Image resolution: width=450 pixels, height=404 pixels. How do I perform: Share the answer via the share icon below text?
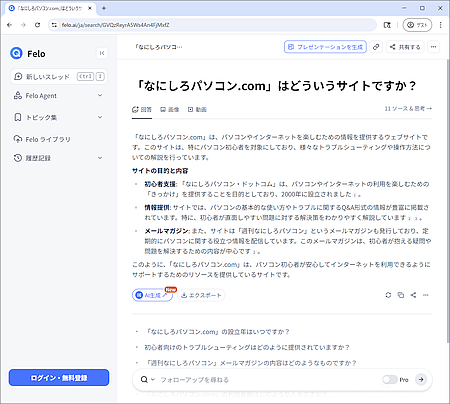click(413, 295)
